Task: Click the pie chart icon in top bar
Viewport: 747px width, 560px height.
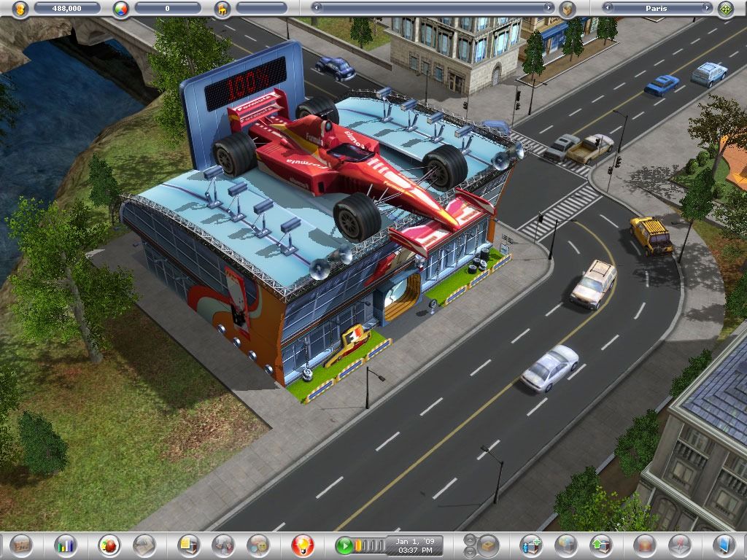Action: click(x=121, y=9)
